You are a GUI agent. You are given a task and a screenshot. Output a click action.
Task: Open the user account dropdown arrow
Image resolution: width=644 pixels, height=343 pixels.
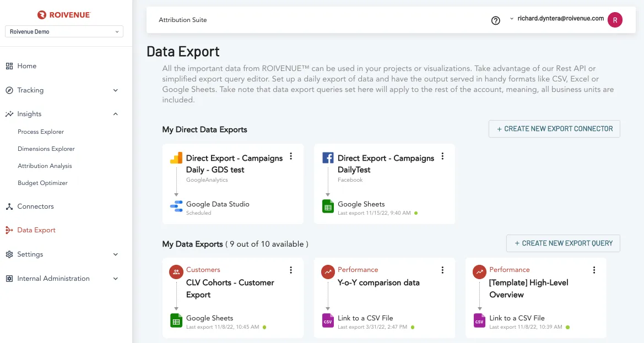512,19
